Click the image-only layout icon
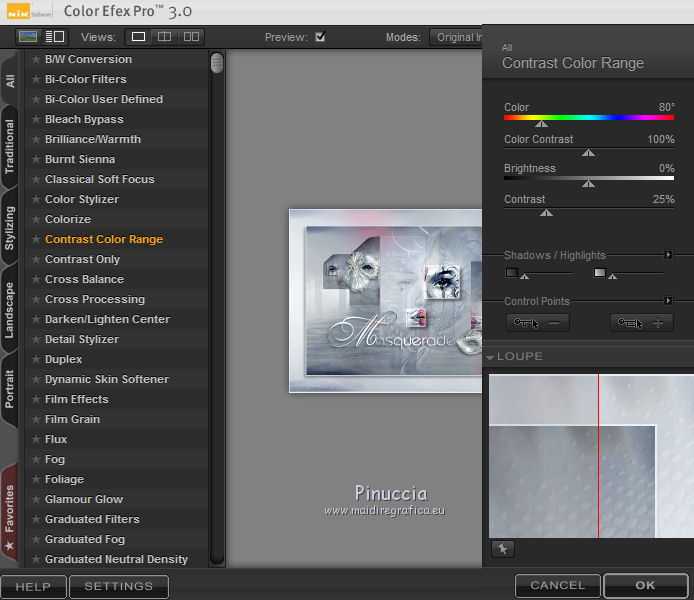 pos(29,37)
